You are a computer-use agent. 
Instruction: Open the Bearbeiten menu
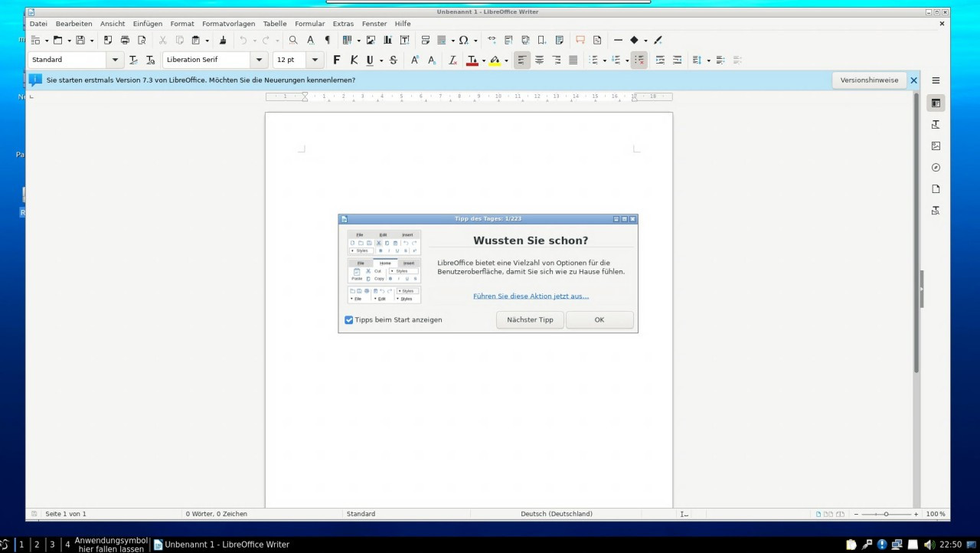pyautogui.click(x=73, y=24)
